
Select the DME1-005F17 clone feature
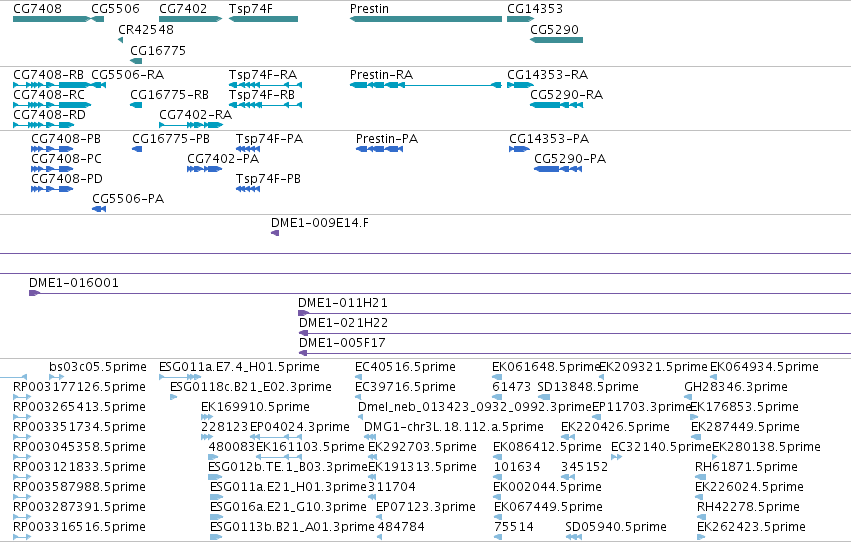click(x=575, y=353)
